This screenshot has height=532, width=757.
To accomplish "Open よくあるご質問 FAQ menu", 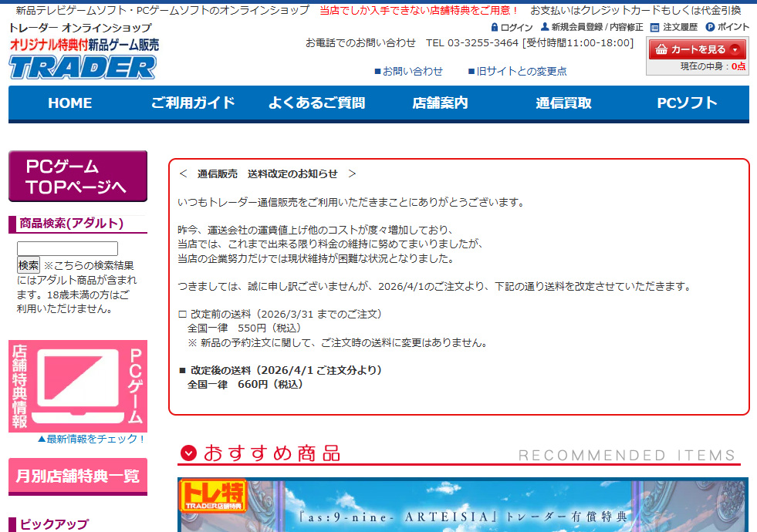I will (316, 103).
